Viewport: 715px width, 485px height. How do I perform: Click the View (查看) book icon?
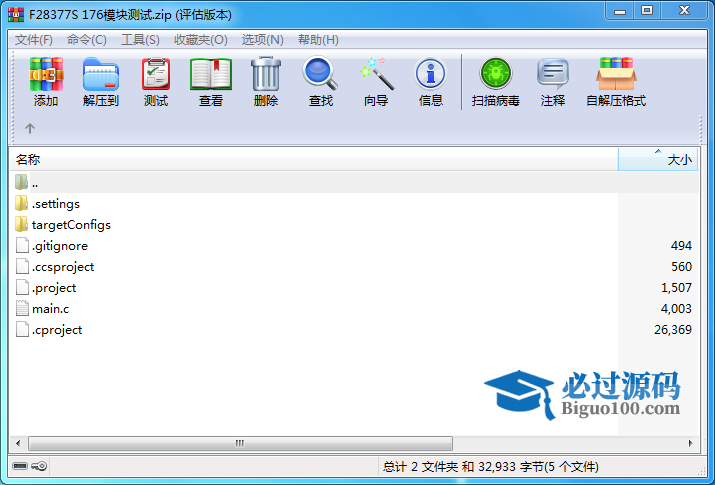tap(210, 81)
